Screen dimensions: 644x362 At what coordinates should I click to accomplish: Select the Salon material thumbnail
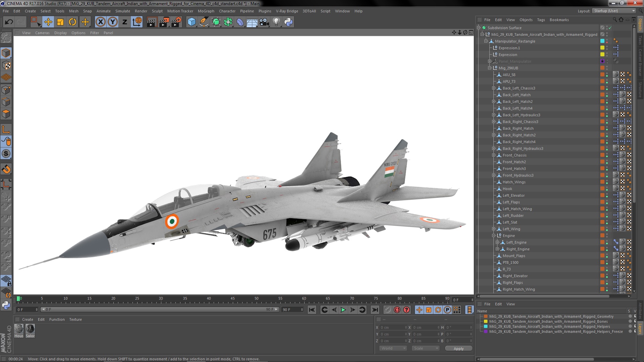30,329
